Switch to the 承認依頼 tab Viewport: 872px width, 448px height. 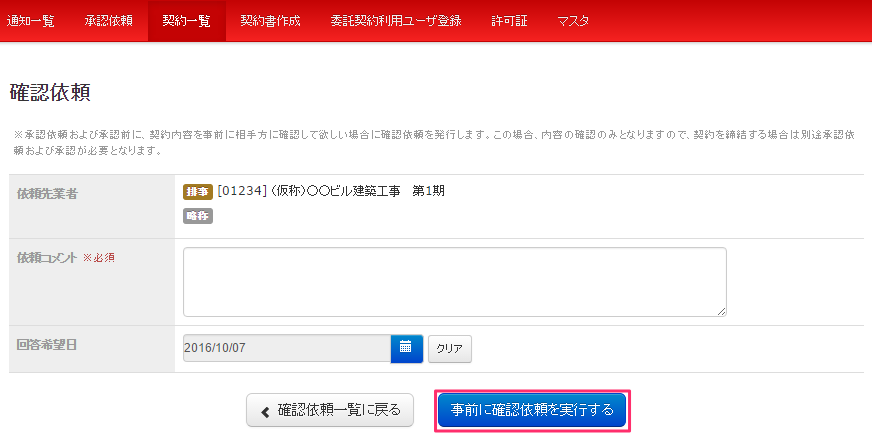tap(108, 21)
